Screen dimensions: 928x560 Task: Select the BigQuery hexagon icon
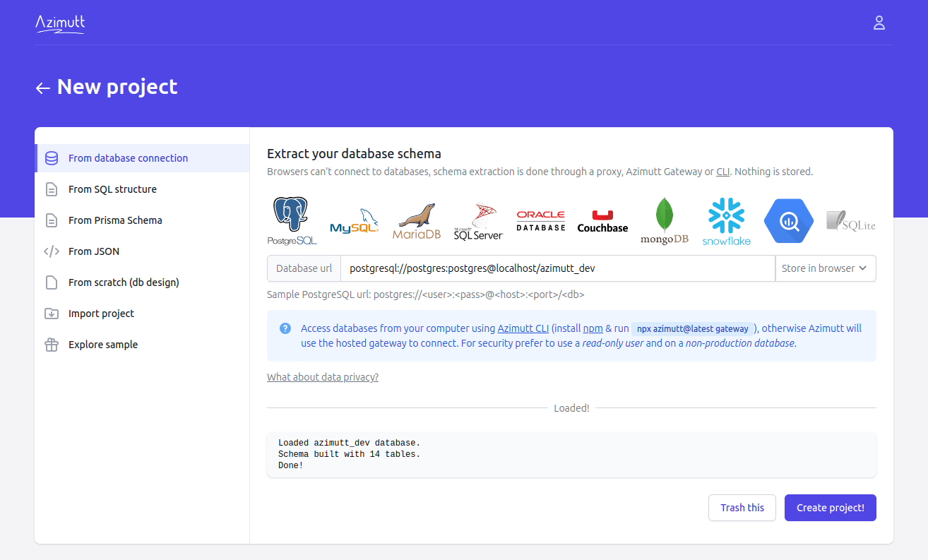(x=788, y=220)
